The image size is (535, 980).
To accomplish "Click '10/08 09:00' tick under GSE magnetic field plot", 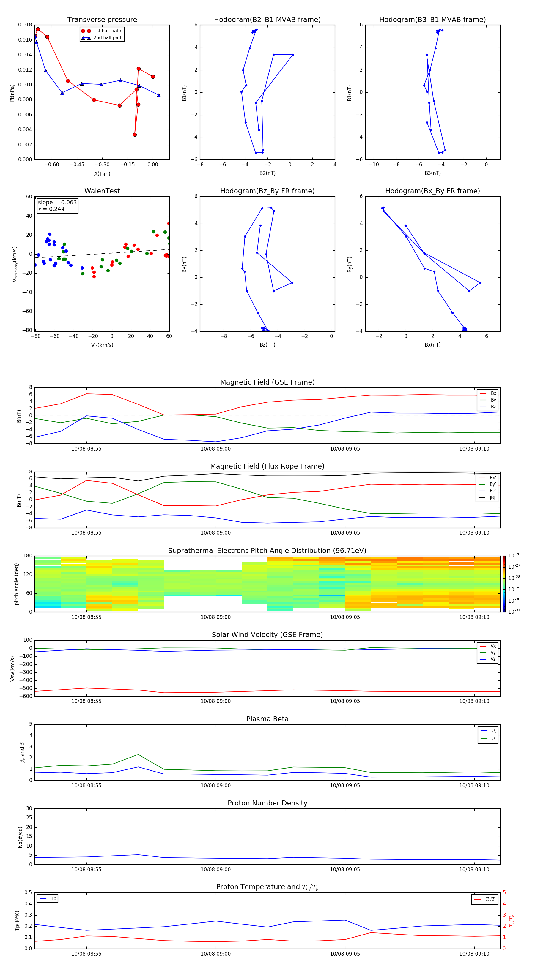I will [x=215, y=449].
